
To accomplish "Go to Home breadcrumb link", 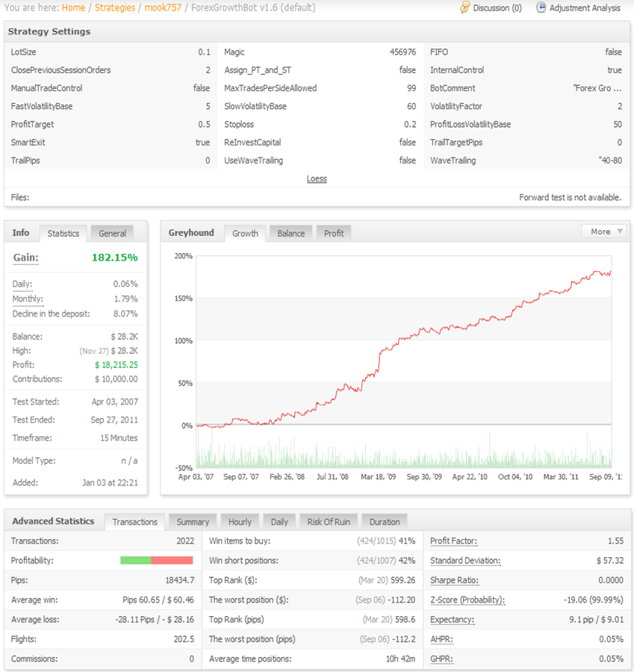I will [73, 7].
